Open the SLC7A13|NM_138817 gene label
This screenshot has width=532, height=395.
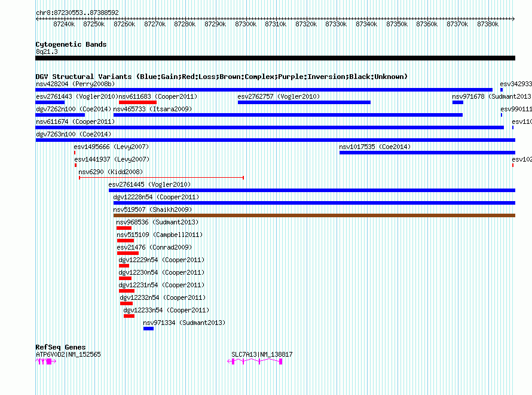pos(262,354)
